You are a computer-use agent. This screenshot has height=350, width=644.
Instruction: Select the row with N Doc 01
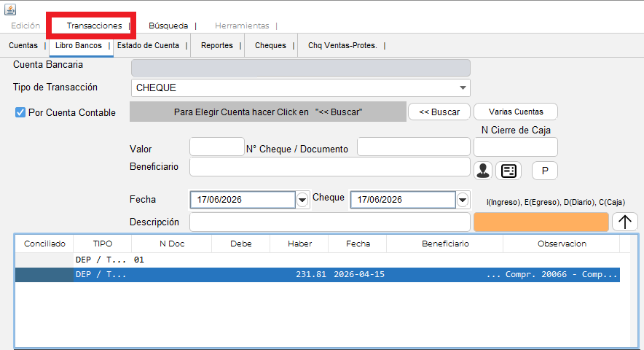click(318, 260)
